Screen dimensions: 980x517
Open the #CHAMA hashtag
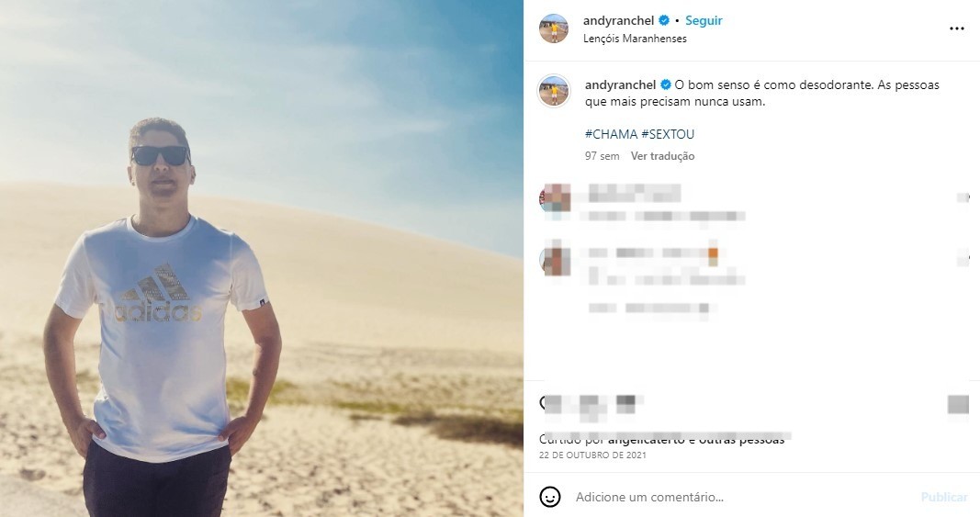click(611, 134)
